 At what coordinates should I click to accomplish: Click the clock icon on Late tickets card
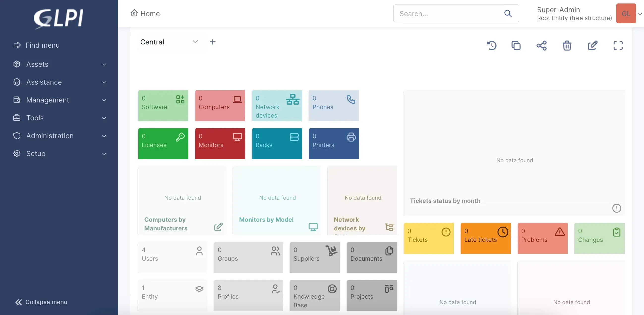[x=503, y=232]
